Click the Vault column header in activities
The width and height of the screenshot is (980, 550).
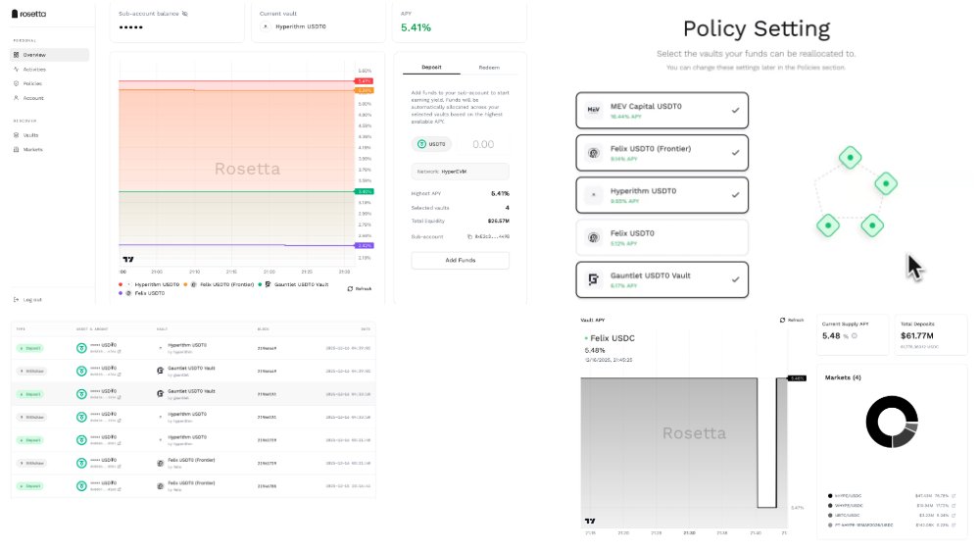[x=162, y=329]
